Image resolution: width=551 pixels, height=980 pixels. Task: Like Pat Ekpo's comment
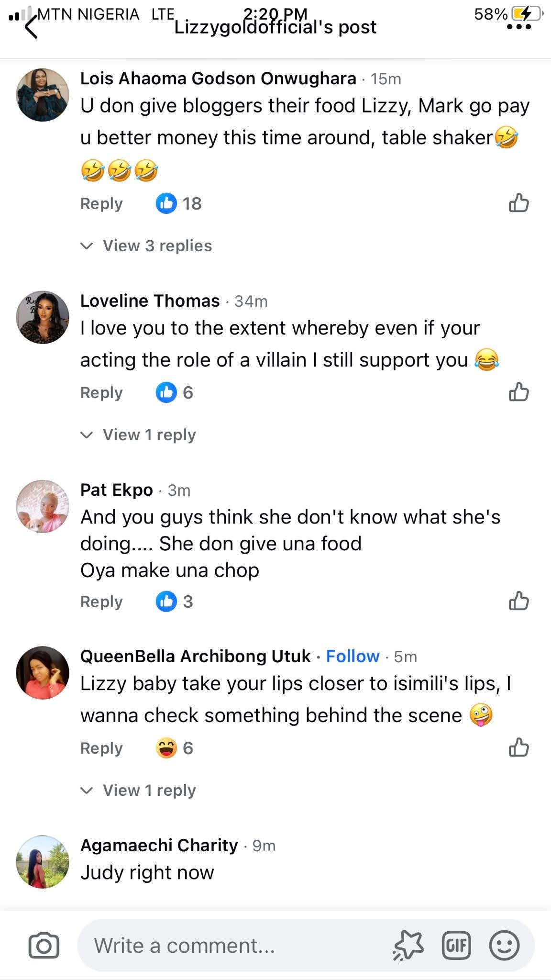(x=518, y=601)
